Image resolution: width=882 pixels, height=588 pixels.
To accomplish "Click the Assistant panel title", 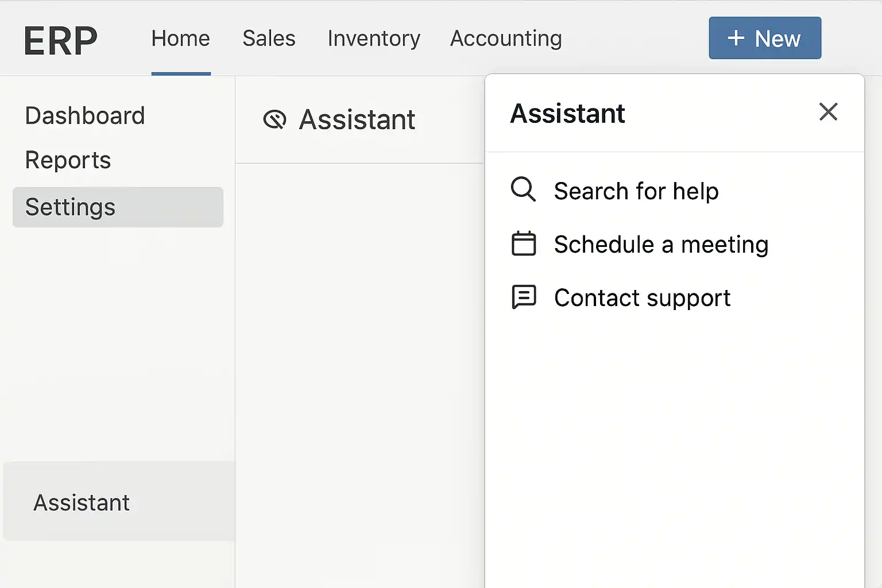I will pyautogui.click(x=567, y=113).
